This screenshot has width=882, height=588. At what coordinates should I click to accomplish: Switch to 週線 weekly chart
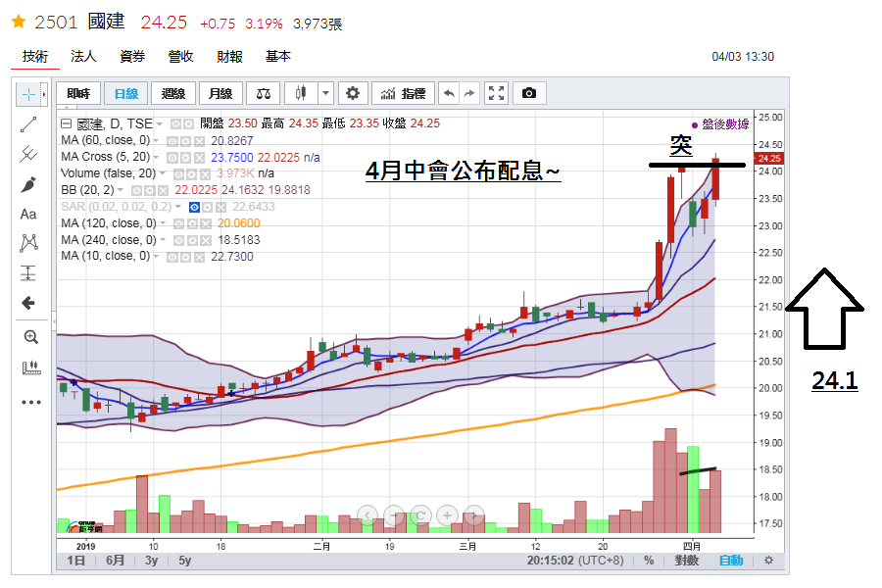pos(173,93)
